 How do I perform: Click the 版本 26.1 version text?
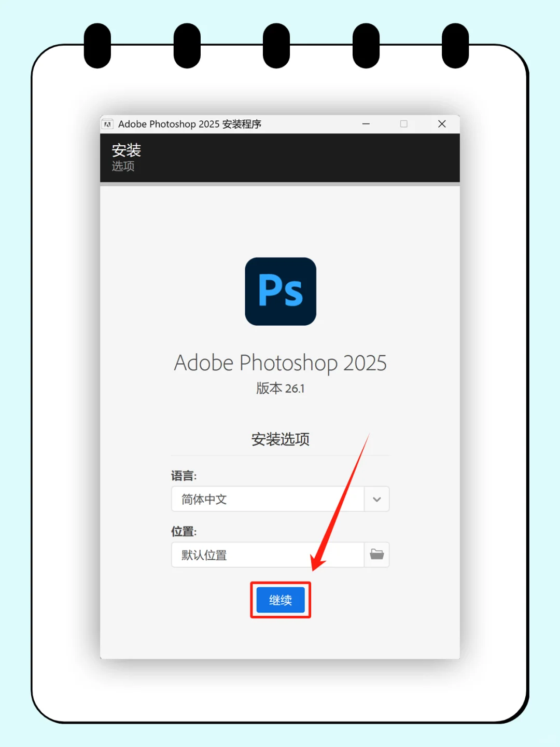[281, 388]
